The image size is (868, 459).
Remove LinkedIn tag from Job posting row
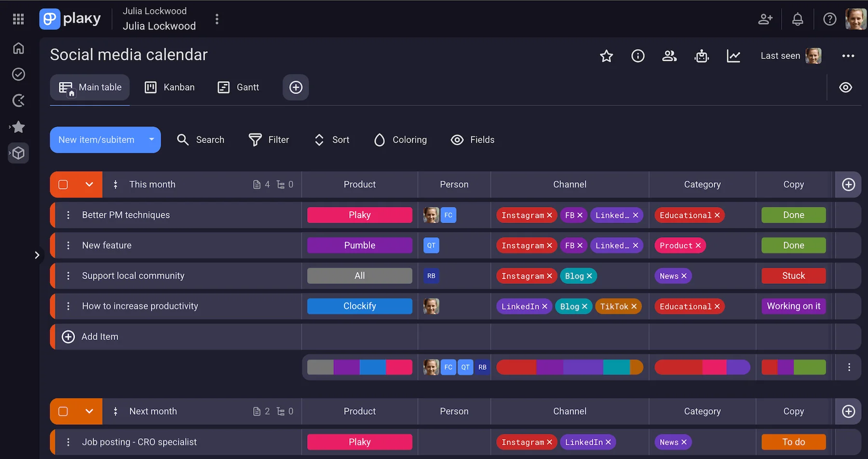tap(608, 442)
